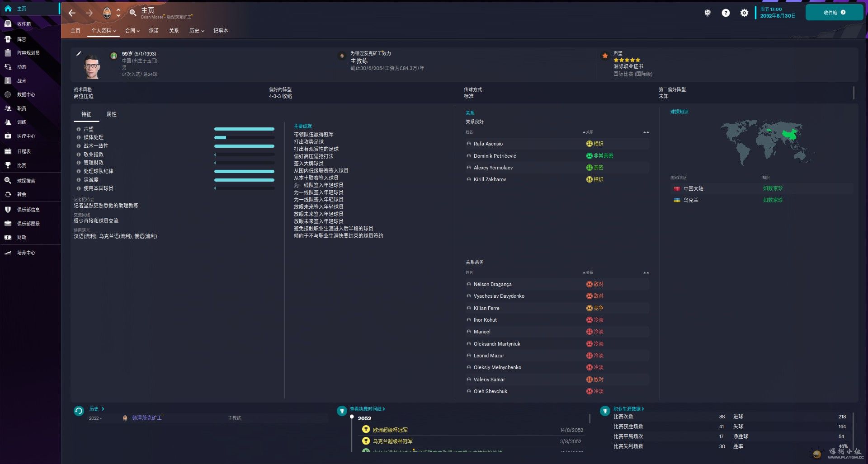Click the manager portrait thumbnail

click(x=92, y=67)
